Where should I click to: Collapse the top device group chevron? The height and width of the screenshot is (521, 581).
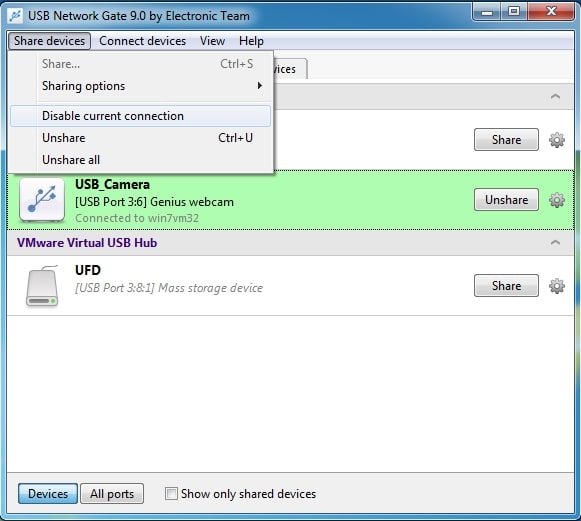pos(555,97)
